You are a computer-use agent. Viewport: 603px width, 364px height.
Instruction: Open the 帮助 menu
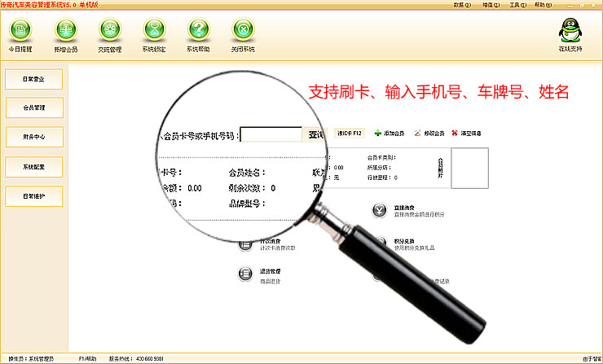(543, 5)
